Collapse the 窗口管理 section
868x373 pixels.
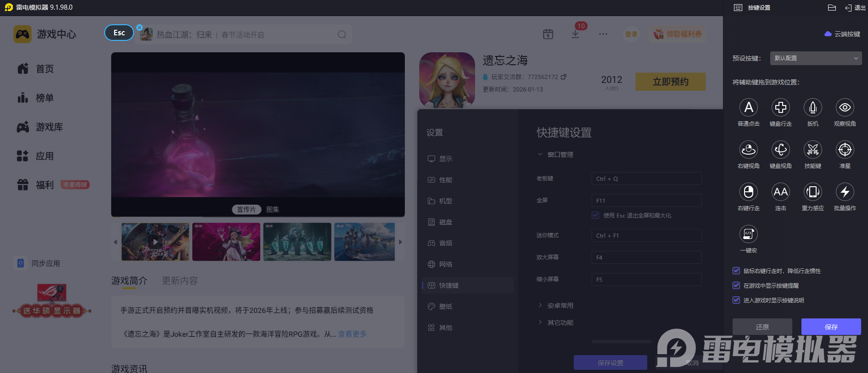(x=560, y=155)
